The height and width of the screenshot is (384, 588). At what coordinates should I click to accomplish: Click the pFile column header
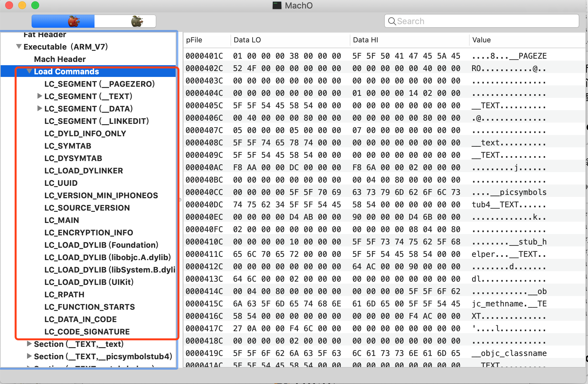tap(207, 40)
